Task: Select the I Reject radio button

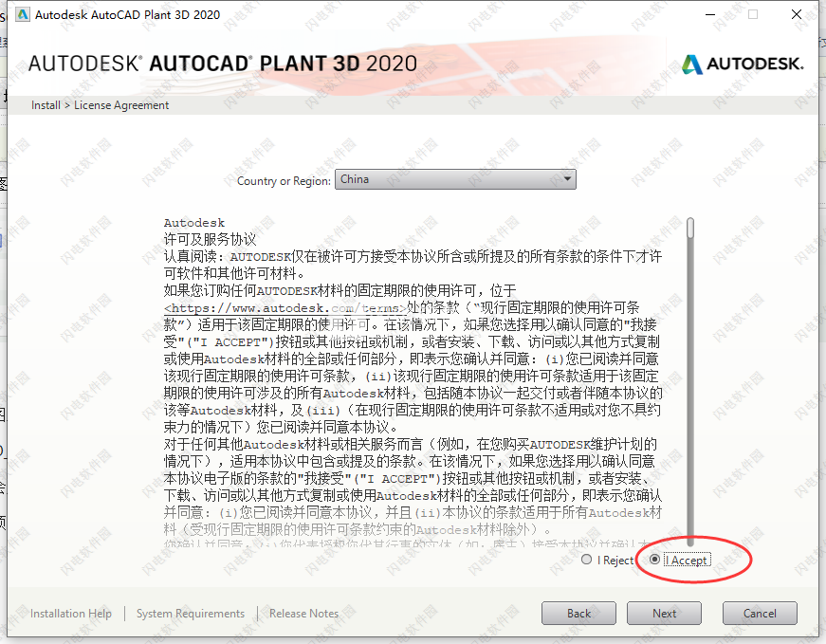Action: 586,560
